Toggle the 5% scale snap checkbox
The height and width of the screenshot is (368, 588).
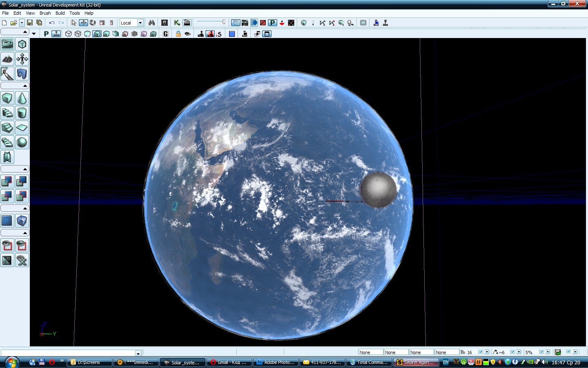(541, 352)
